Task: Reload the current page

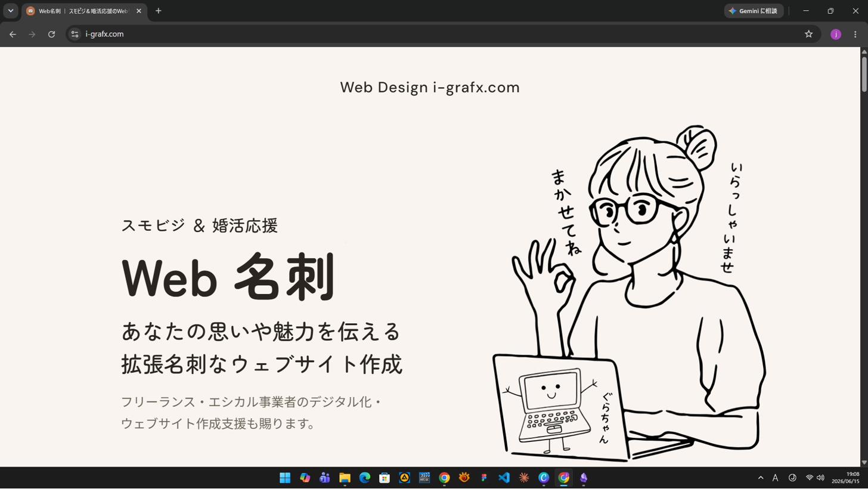Action: point(52,35)
